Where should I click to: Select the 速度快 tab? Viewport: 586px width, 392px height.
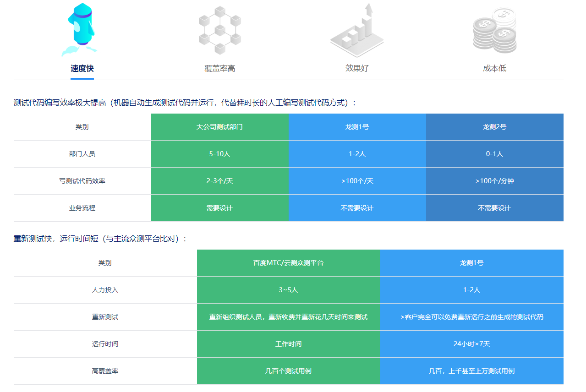tap(82, 69)
